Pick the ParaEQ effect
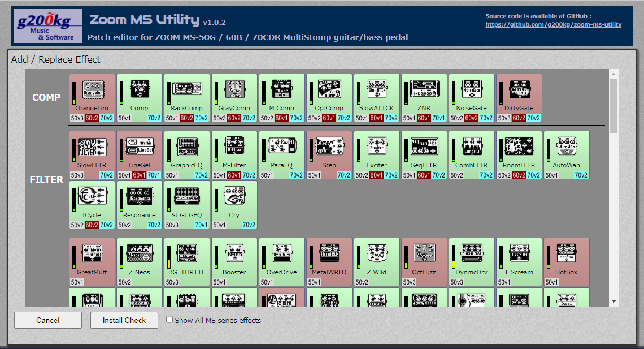This screenshot has height=349, width=644. coord(282,155)
